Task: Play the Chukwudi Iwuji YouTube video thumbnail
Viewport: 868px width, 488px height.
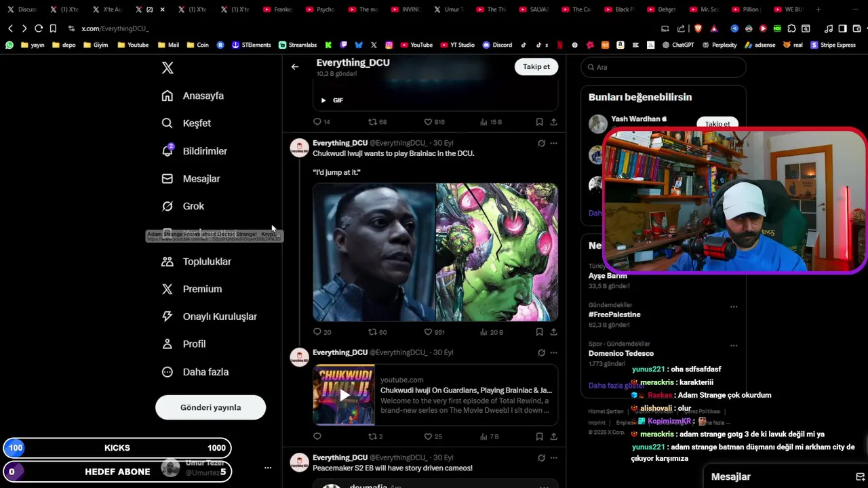Action: (x=344, y=395)
